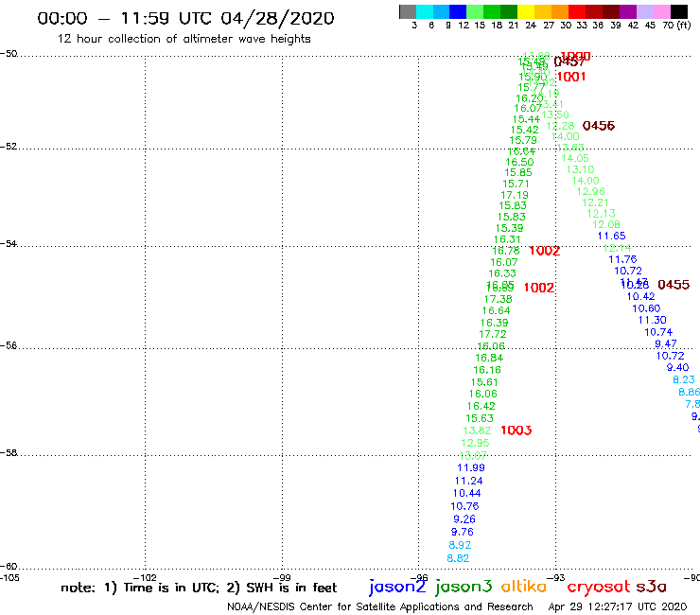Click the blue value 11.30
Image resolution: width=700 pixels, height=615 pixels.
coord(653,320)
